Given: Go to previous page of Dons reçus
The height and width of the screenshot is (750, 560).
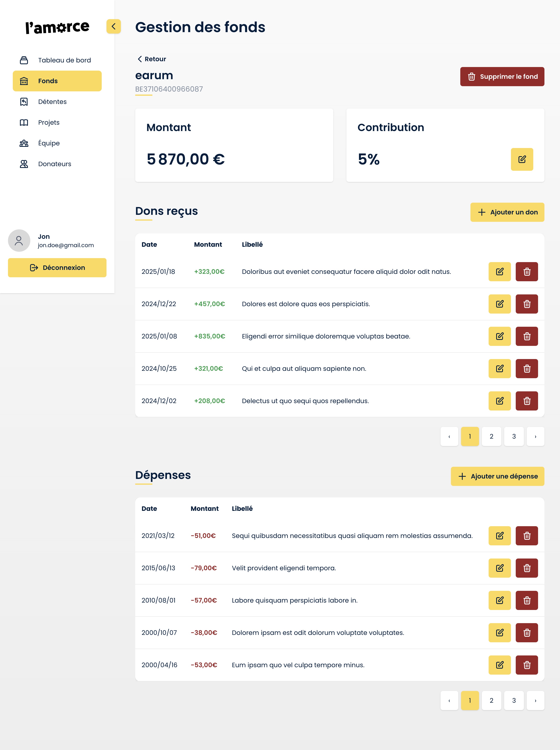Looking at the screenshot, I should [x=449, y=437].
